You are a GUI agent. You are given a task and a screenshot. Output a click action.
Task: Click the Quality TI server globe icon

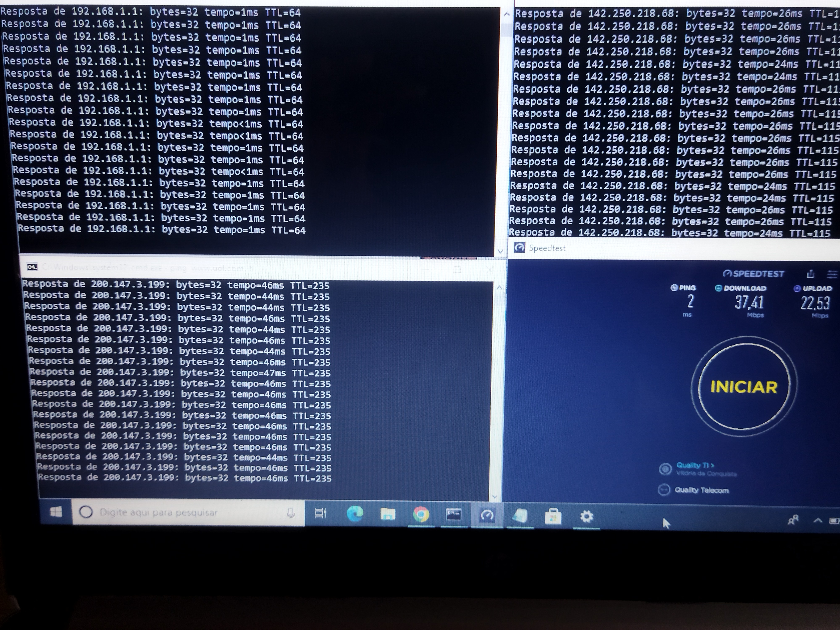click(665, 469)
